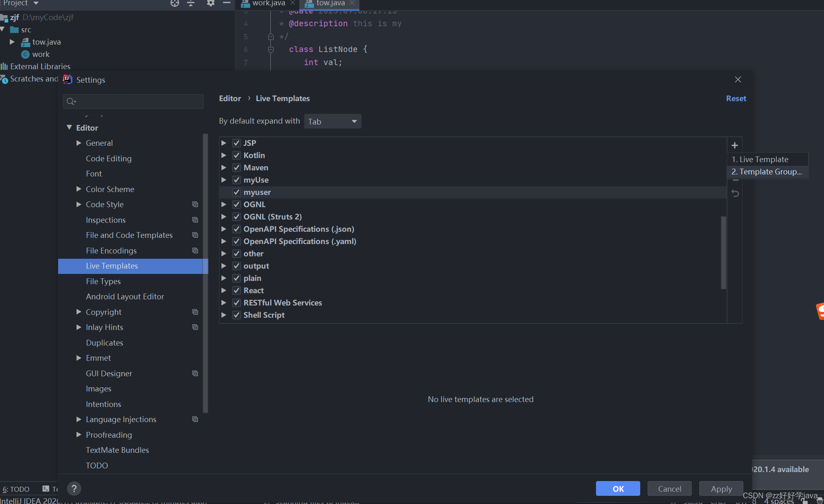Viewport: 824px width, 504px height.
Task: Click the Select Opened File crosshair icon
Action: tap(175, 3)
